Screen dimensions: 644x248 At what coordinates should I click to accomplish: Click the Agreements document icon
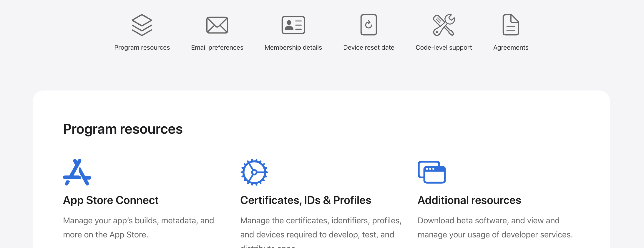511,25
